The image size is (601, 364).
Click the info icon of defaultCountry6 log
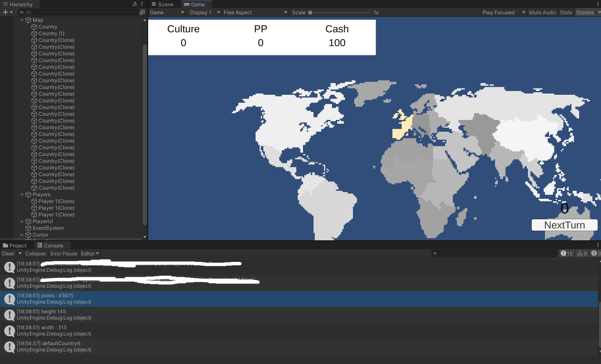tap(9, 347)
